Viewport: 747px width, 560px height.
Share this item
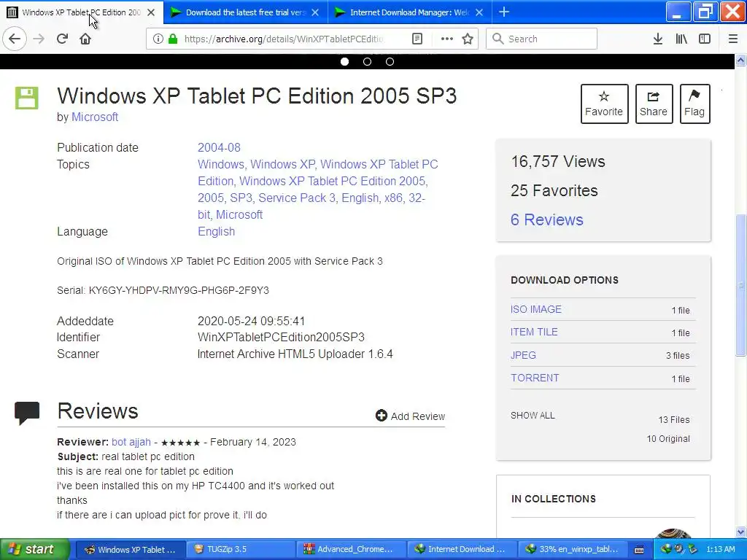pyautogui.click(x=654, y=104)
